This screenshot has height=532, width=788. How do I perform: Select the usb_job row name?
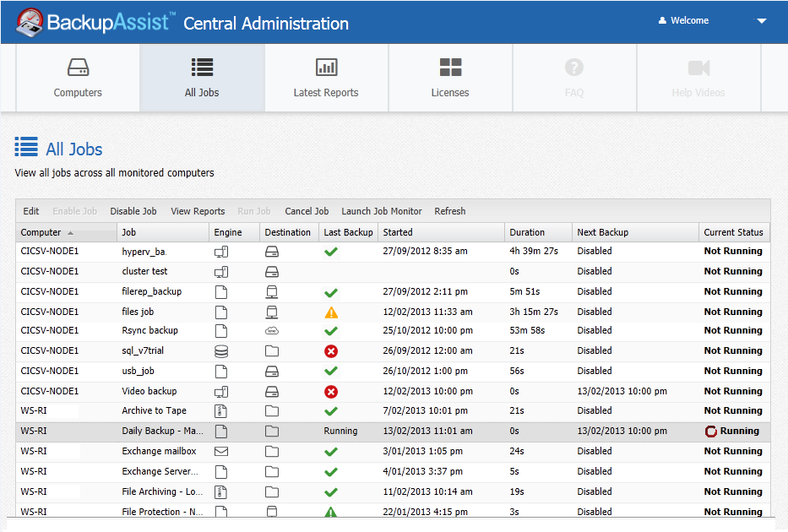coord(139,372)
